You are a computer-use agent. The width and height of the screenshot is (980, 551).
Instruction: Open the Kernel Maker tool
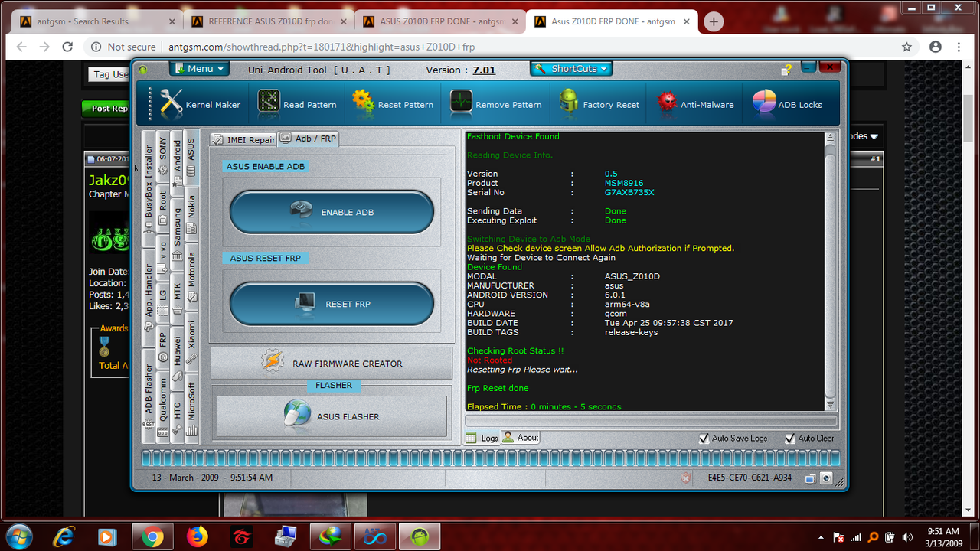pyautogui.click(x=200, y=104)
